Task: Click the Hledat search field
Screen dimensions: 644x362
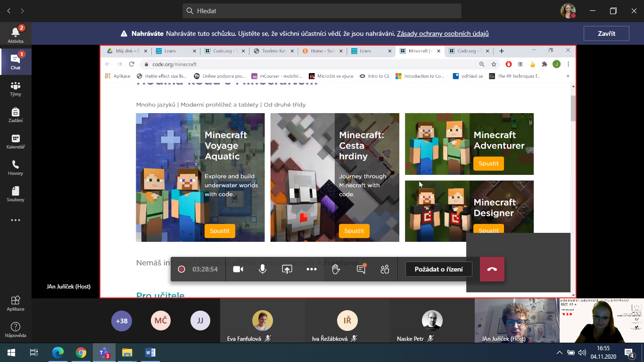Action: click(322, 11)
